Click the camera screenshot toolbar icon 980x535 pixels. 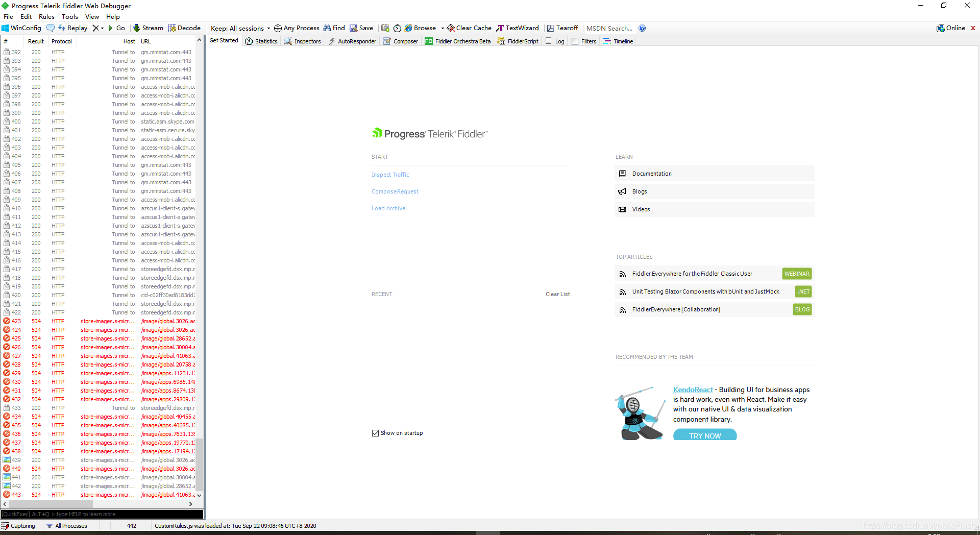point(385,28)
